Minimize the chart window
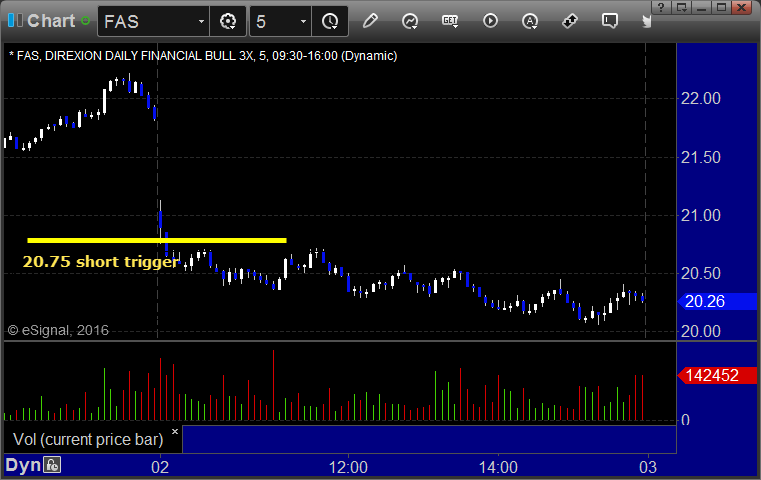761x480 pixels. 701,7
